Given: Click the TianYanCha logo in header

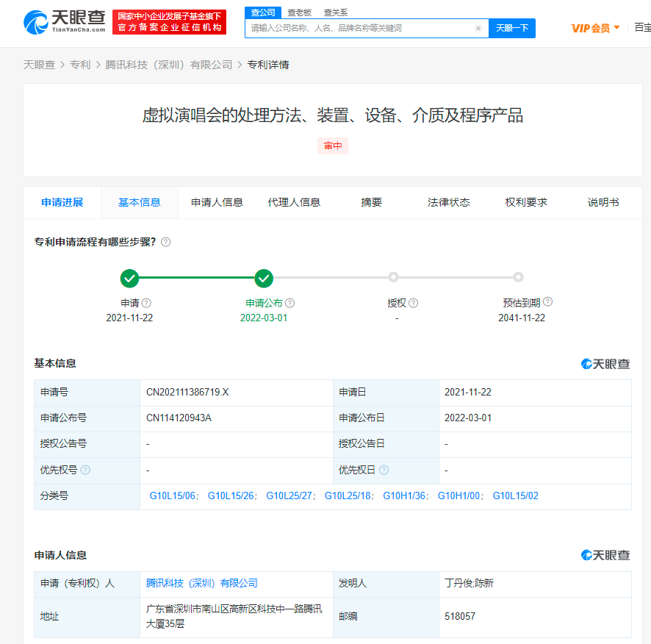Looking at the screenshot, I should 65,22.
